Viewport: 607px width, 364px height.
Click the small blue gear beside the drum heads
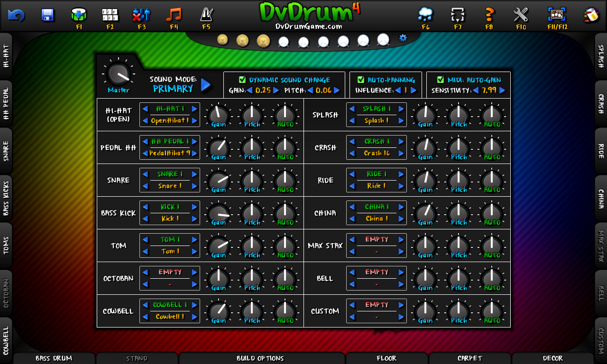403,38
